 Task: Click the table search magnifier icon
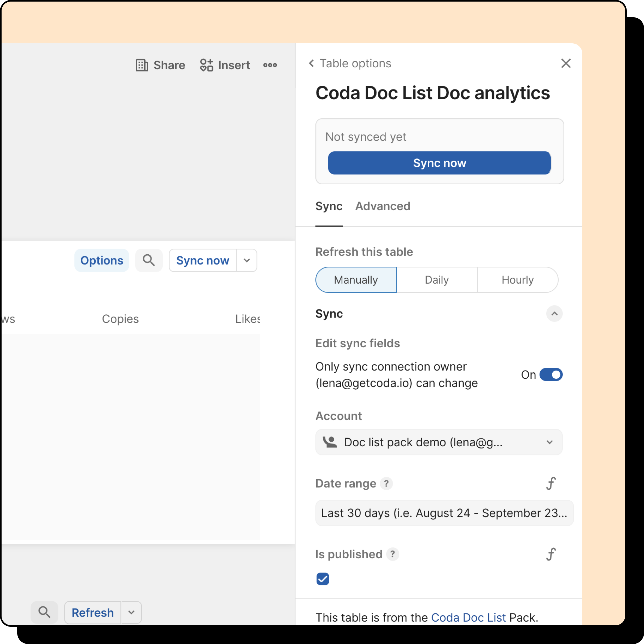(149, 260)
